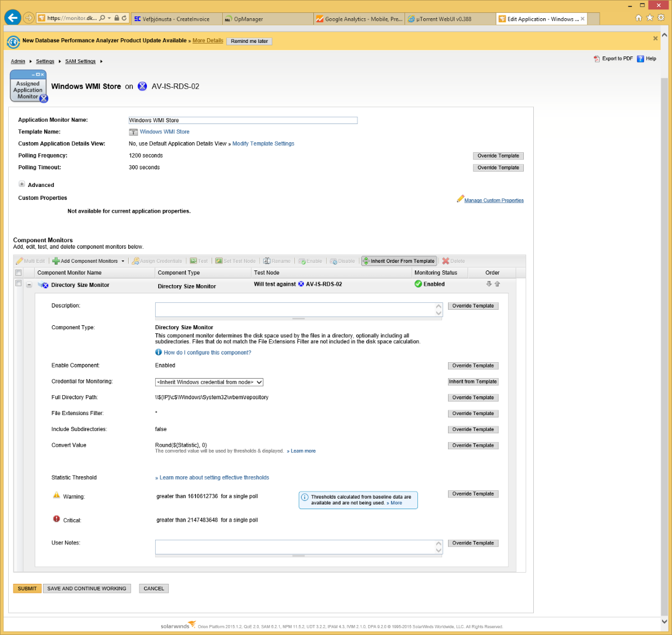The width and height of the screenshot is (672, 635).
Task: Click Remind me later button
Action: coord(249,41)
